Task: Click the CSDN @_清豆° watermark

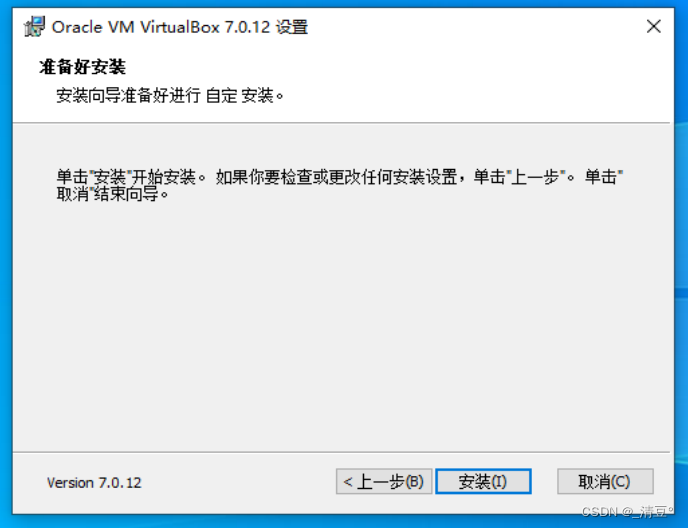Action: [627, 512]
